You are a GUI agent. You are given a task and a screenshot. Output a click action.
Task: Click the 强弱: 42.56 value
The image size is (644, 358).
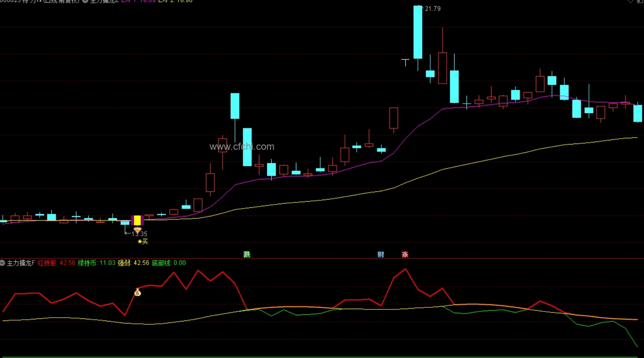tap(134, 263)
